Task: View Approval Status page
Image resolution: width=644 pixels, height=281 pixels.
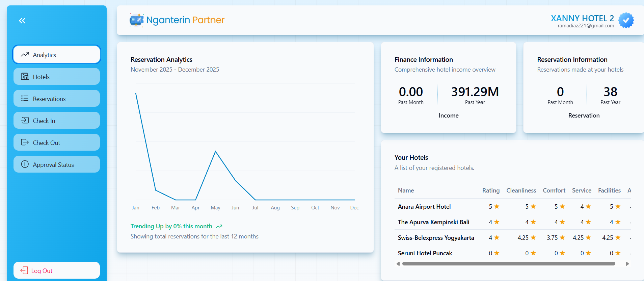Action: coord(57,164)
